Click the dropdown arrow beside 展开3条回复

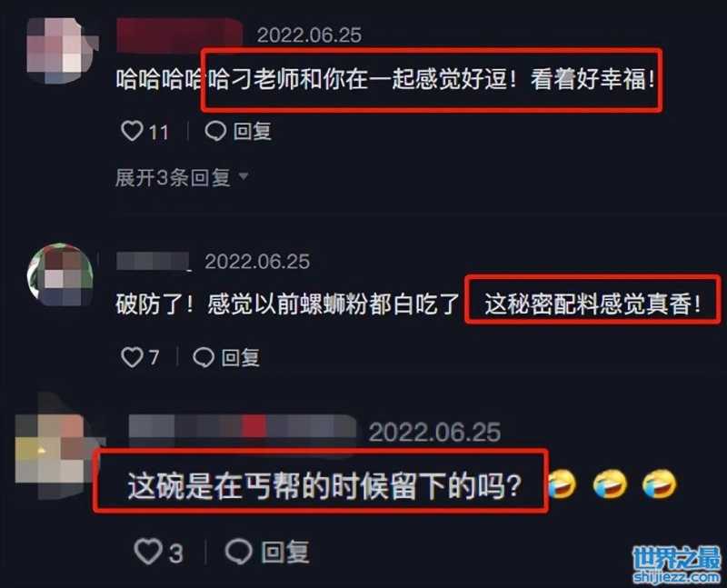pyautogui.click(x=244, y=176)
